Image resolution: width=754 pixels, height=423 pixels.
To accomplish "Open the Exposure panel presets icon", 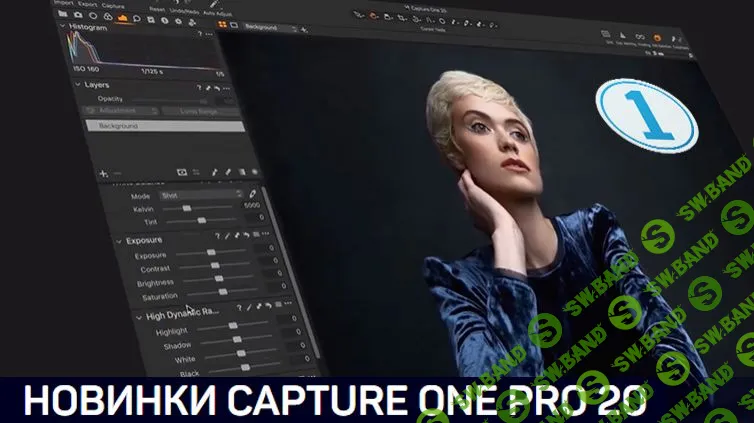I will pos(256,235).
